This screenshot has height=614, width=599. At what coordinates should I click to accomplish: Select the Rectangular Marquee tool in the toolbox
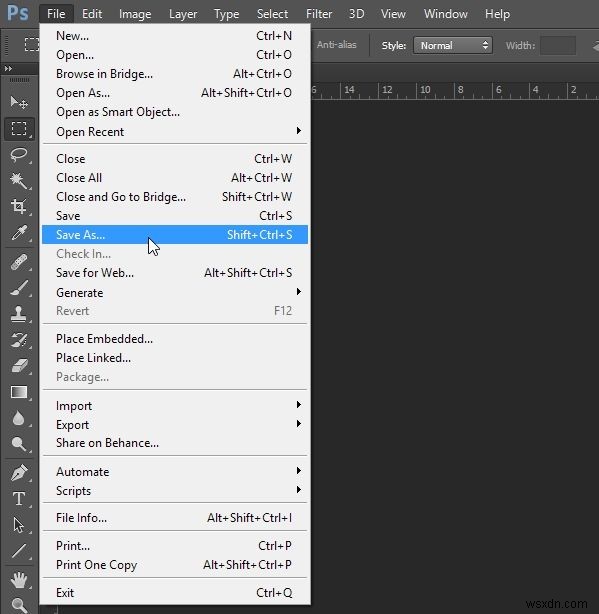(19, 129)
